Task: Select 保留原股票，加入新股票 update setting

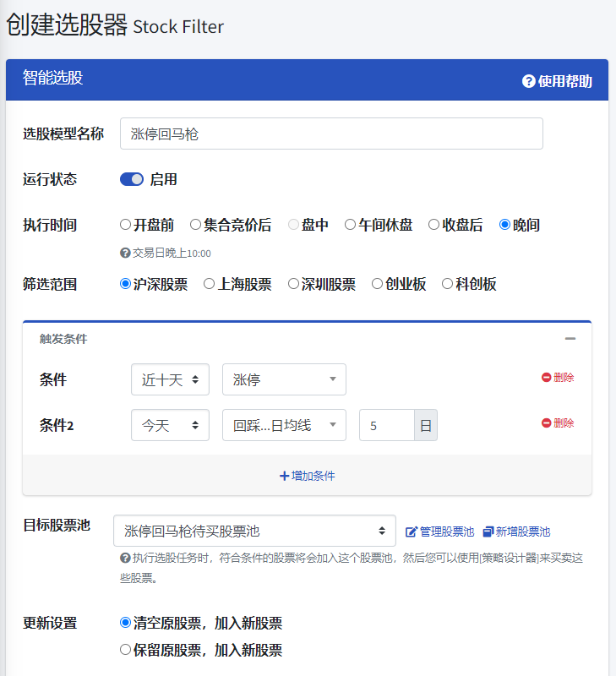Action: (126, 650)
